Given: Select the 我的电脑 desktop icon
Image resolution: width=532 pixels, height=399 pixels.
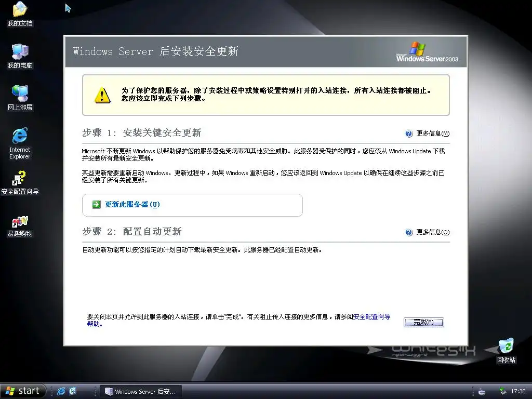Looking at the screenshot, I should (x=20, y=56).
